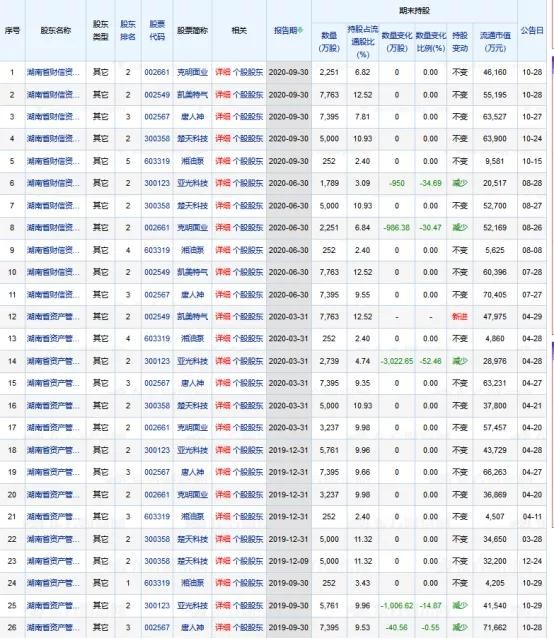This screenshot has height=639, width=554.
Task: Open 唐人神 stock link in row 26
Action: [x=192, y=628]
